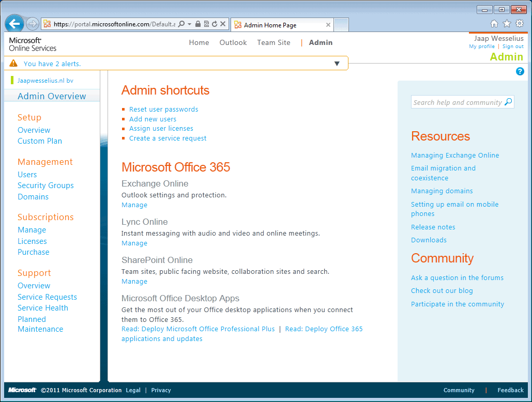Click the blue Help question mark icon
The height and width of the screenshot is (402, 532).
pos(520,71)
